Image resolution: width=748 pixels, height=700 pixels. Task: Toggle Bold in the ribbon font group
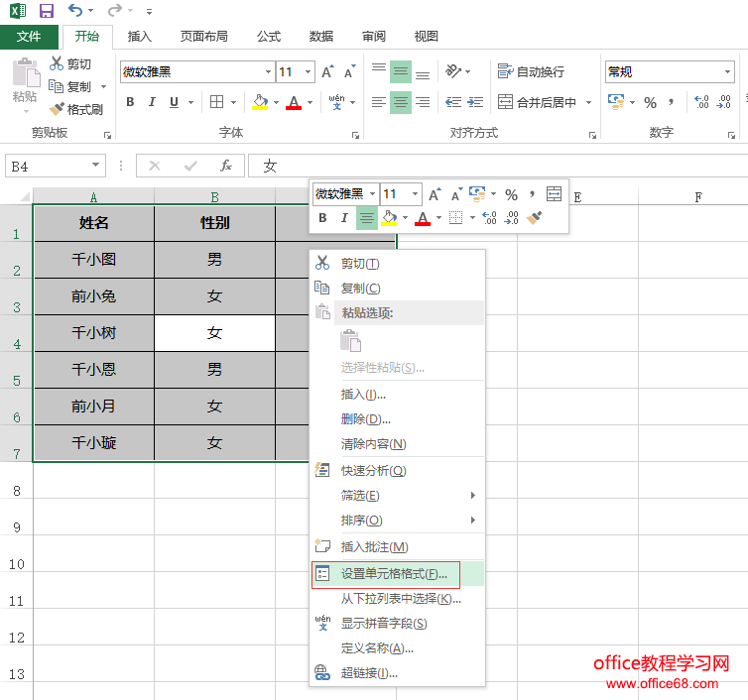coord(130,102)
